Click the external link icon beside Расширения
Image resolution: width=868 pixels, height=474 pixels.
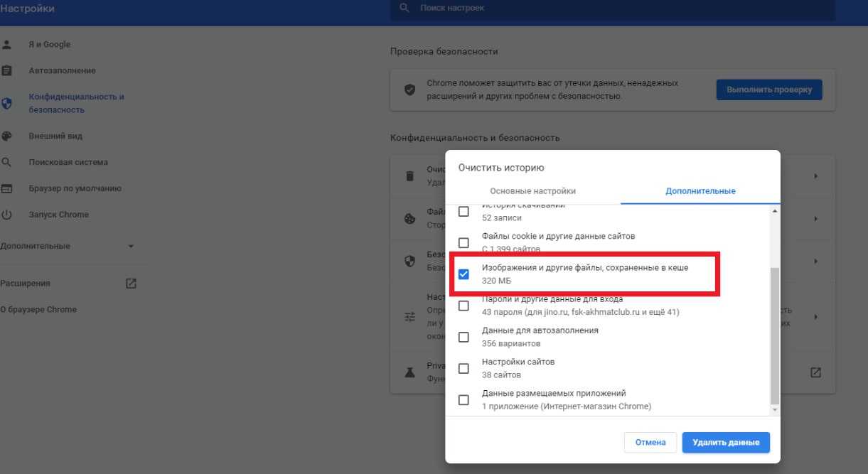pos(131,283)
